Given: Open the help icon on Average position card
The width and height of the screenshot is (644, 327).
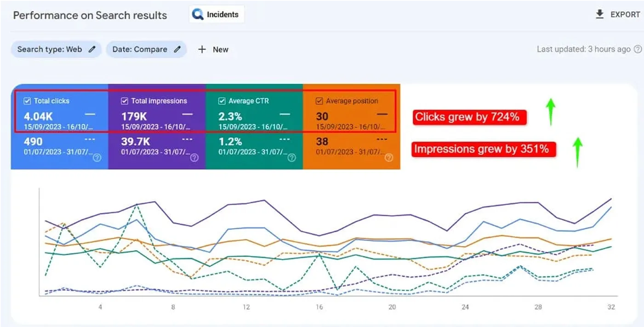Looking at the screenshot, I should click(388, 158).
